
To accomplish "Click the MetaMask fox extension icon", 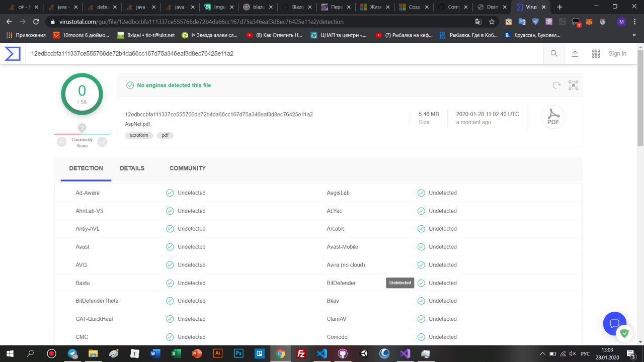I will [589, 22].
